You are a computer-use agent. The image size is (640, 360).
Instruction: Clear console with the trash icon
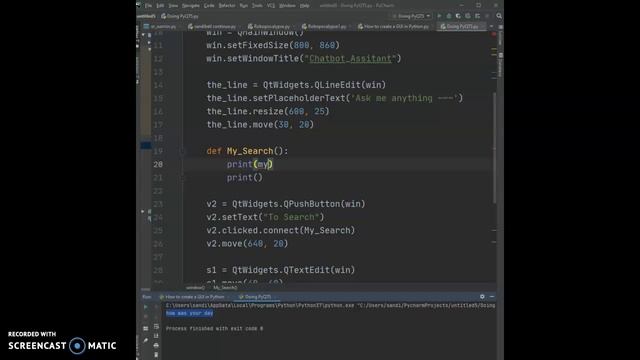pos(156,355)
